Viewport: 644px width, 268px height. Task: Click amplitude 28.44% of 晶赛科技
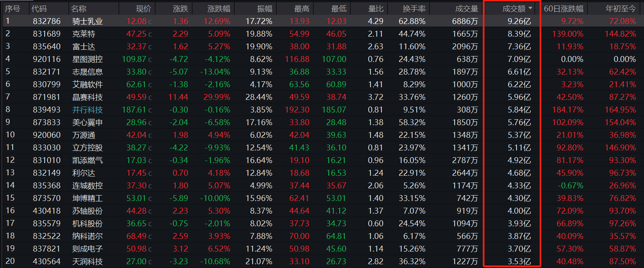click(x=260, y=97)
